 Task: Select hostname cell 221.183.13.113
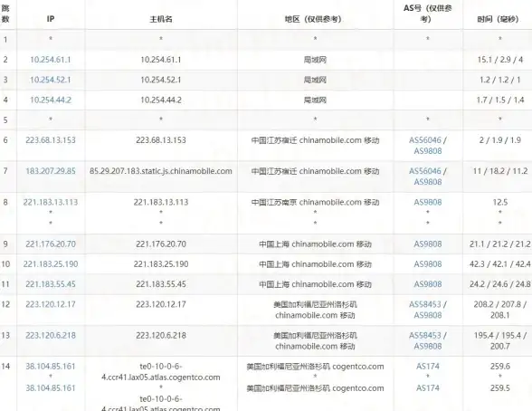point(161,202)
